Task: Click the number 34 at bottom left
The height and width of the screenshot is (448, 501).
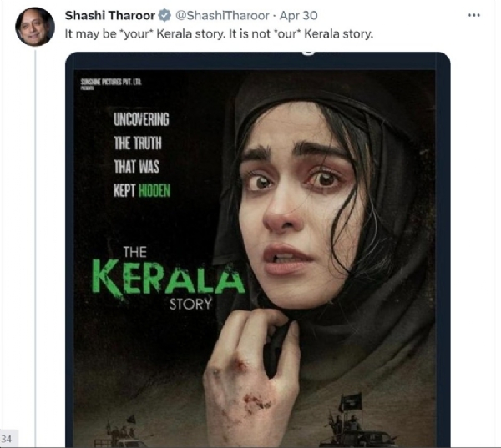Action: (8, 439)
